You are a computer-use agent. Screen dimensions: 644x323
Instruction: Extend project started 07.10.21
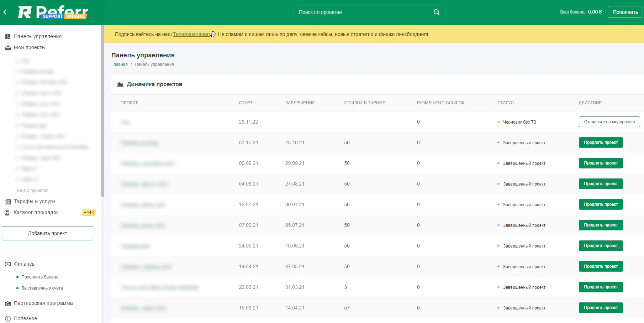point(601,142)
